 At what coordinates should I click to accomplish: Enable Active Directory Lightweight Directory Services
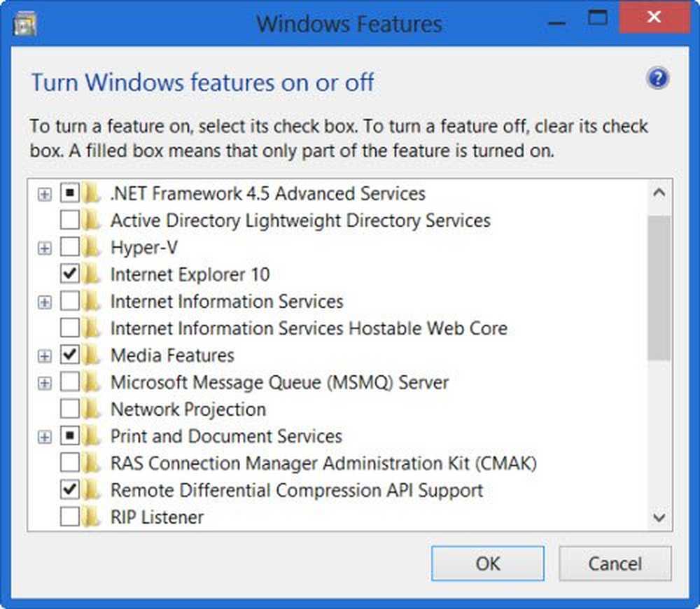click(x=69, y=220)
